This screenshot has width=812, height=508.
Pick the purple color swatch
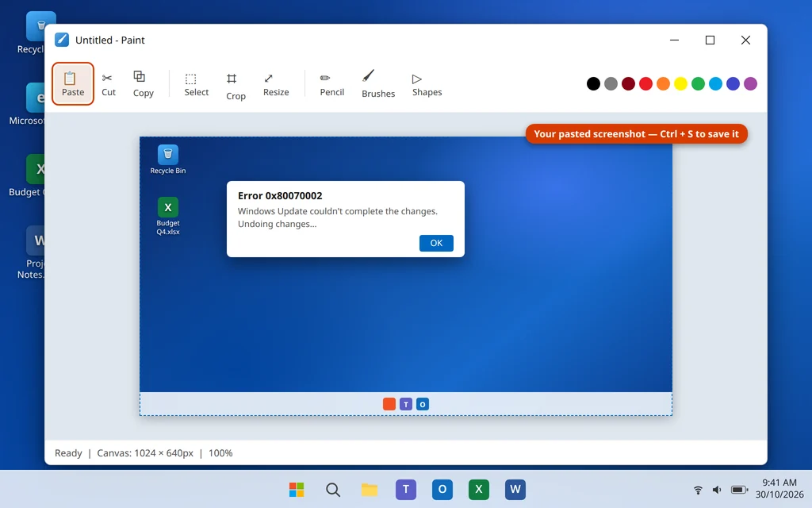pos(750,83)
